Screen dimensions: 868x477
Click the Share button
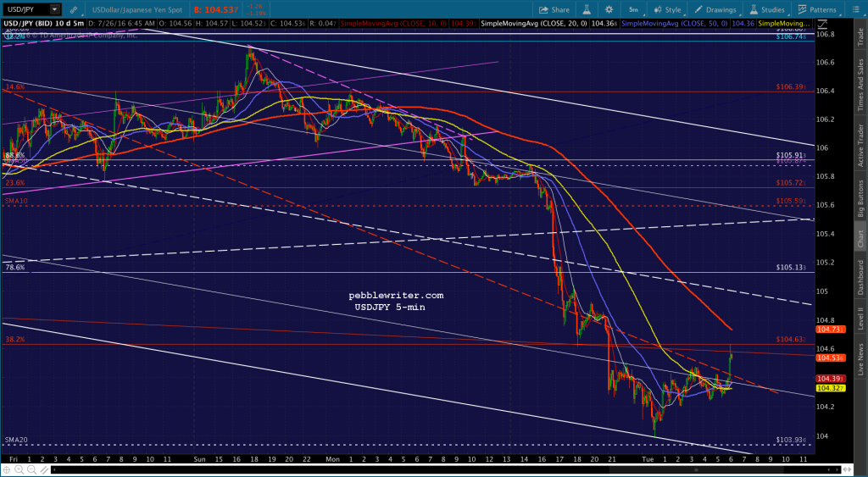pos(554,9)
